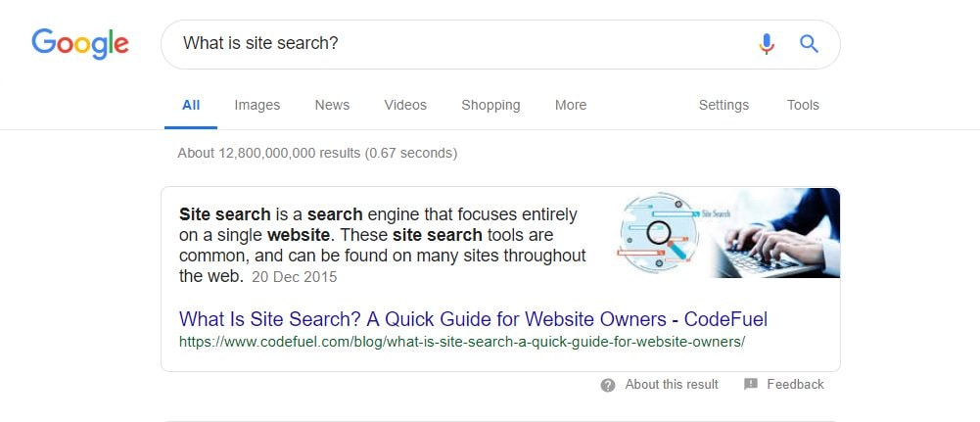
Task: Go to the Videos tab
Action: pos(405,105)
